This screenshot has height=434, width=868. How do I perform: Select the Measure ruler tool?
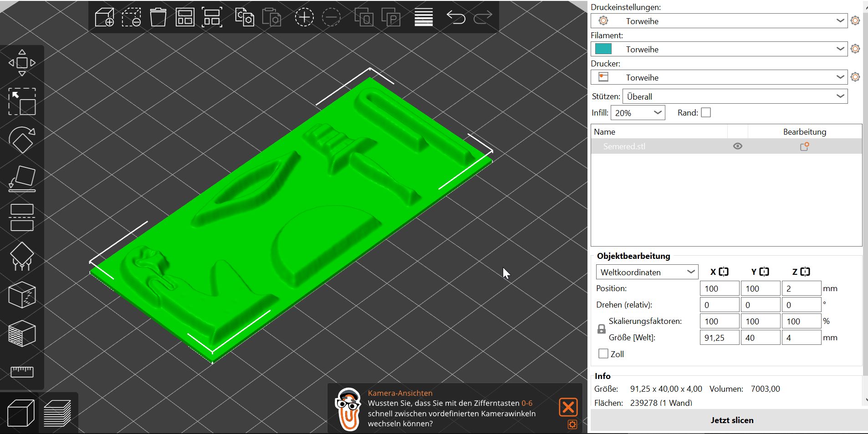(22, 372)
